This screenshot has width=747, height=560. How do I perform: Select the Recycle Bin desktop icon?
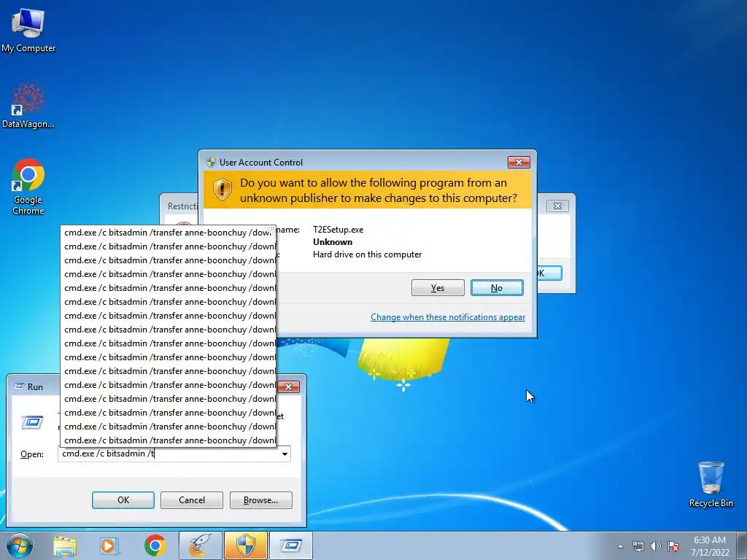711,484
